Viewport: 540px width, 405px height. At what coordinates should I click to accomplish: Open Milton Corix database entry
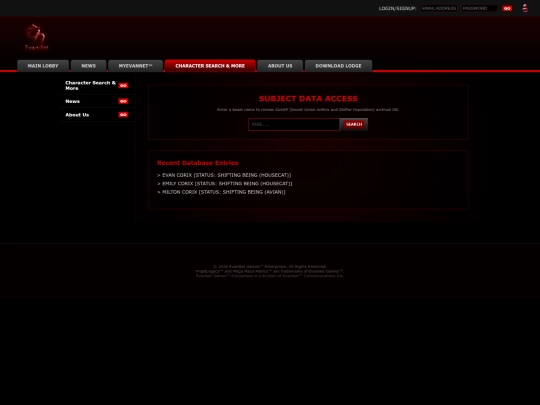point(221,192)
